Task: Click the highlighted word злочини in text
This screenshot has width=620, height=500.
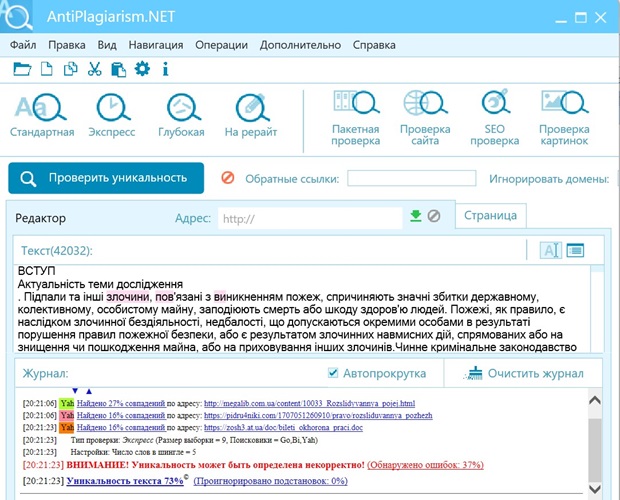Action: click(128, 297)
